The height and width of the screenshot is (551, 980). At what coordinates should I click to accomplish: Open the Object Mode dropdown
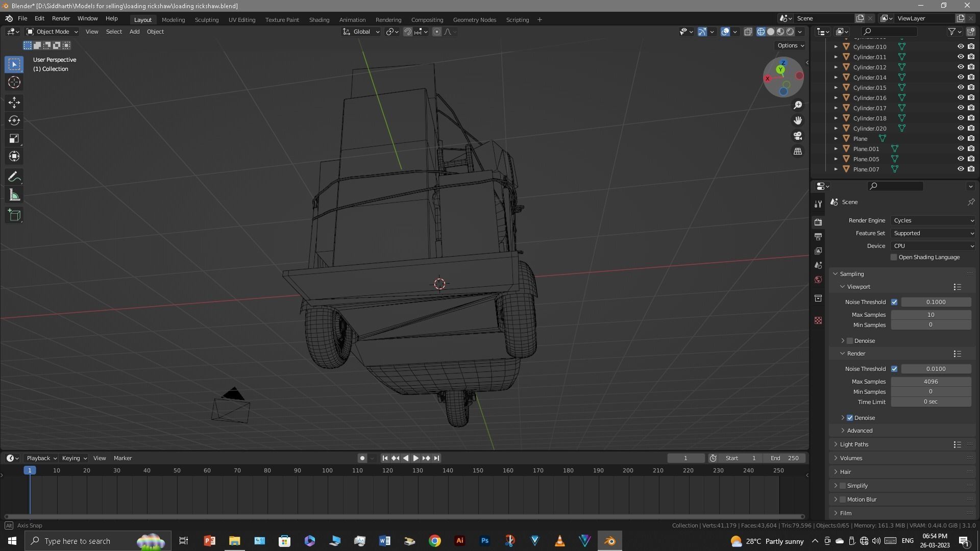click(x=52, y=32)
